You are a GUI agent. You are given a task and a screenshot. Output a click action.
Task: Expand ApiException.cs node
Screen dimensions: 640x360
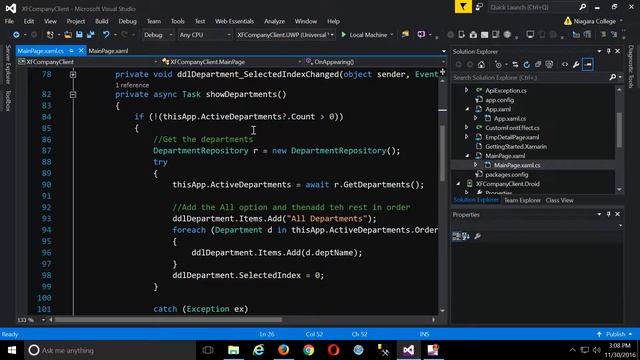467,90
